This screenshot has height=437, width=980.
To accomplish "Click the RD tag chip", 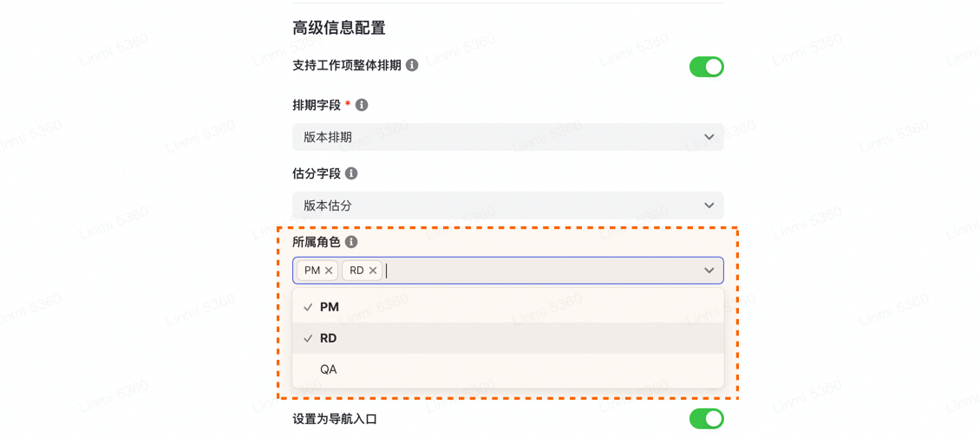I will coord(362,271).
